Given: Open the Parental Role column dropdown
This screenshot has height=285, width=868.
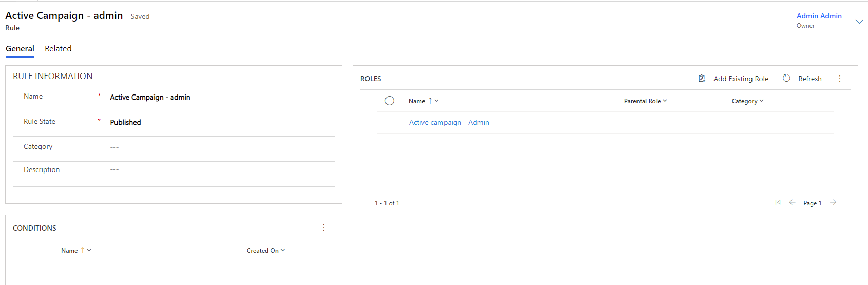Looking at the screenshot, I should pos(645,101).
